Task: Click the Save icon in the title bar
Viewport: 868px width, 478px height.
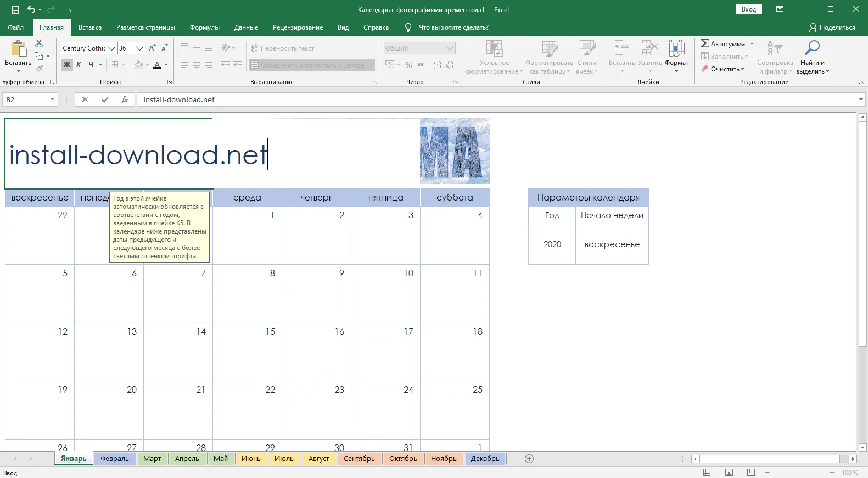Action: click(15, 9)
